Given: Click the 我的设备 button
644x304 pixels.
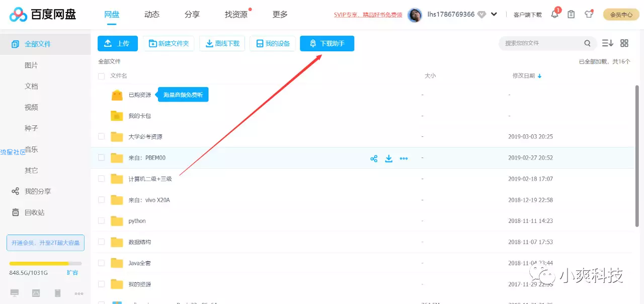Looking at the screenshot, I should pos(272,44).
